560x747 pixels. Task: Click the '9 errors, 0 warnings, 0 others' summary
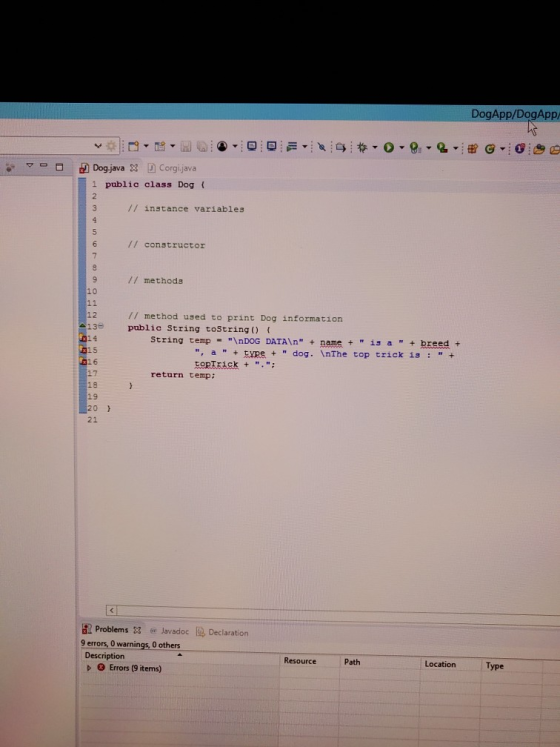(x=130, y=644)
